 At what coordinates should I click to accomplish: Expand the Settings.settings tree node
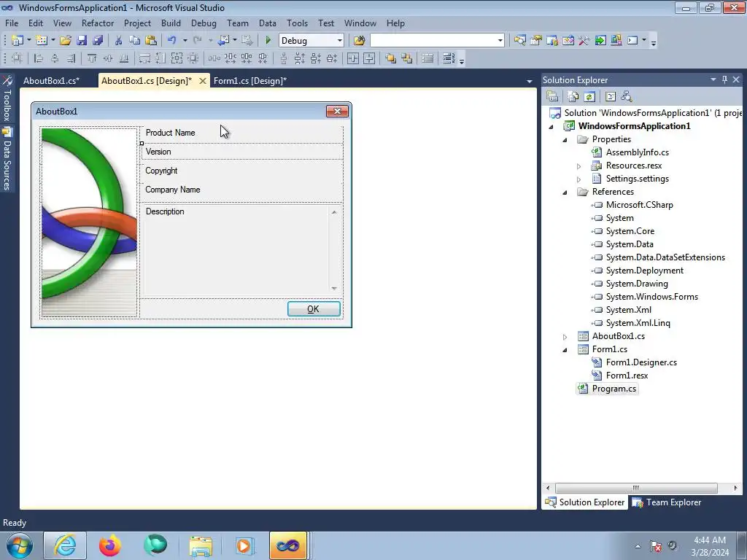[578, 179]
